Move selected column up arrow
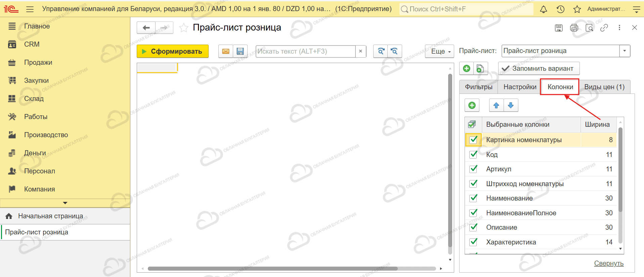The width and height of the screenshot is (644, 277). point(496,105)
